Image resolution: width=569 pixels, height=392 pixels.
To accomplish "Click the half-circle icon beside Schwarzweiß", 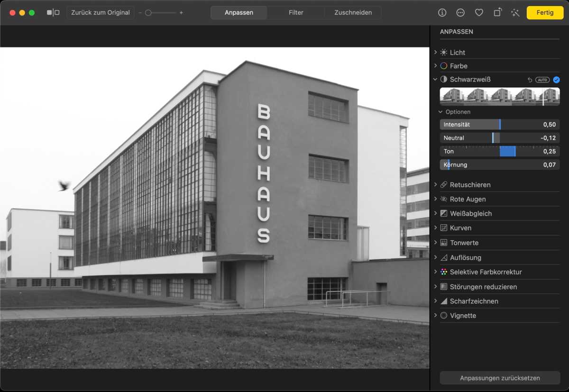I will 444,80.
